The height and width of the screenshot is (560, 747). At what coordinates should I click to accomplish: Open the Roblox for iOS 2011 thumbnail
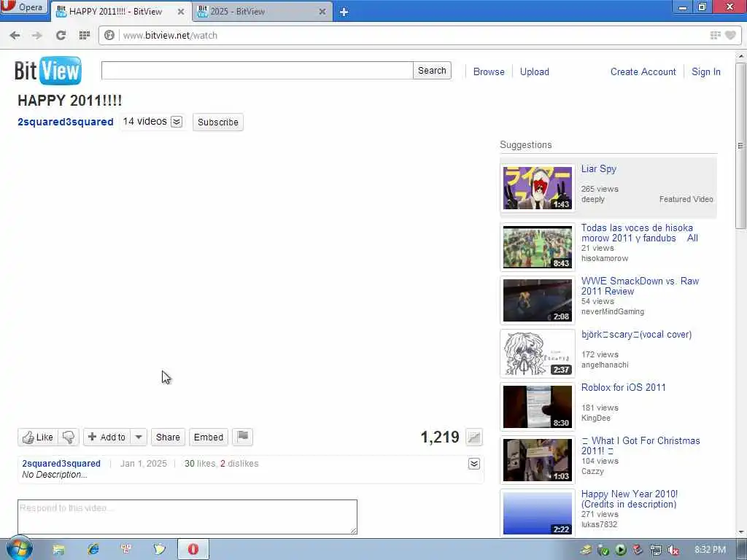click(538, 407)
